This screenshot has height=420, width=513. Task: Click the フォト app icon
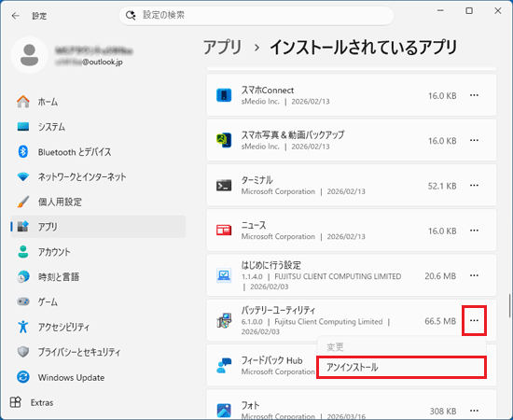pos(224,411)
